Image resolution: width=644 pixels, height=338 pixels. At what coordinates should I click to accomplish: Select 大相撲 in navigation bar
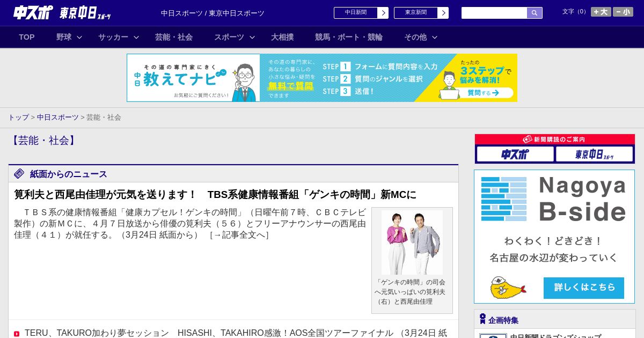(x=282, y=37)
